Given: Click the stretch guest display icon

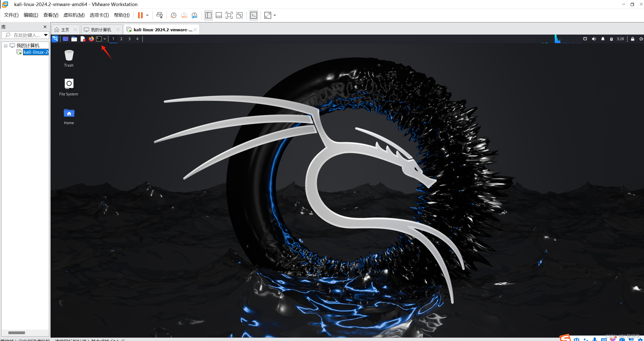Looking at the screenshot, I should tap(268, 15).
